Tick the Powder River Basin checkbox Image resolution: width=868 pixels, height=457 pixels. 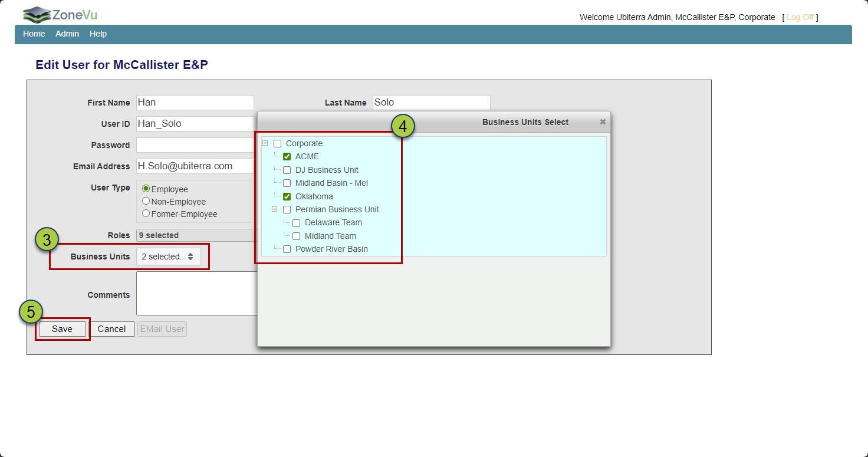[287, 249]
